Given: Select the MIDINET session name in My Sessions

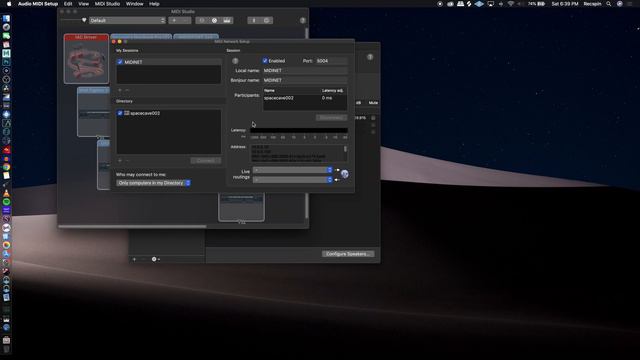Looking at the screenshot, I should [x=133, y=62].
